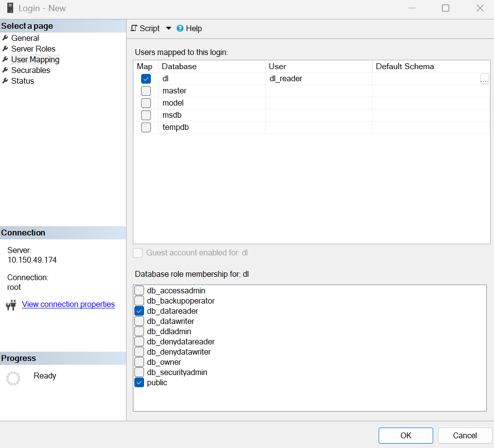Click the wrench icon beside Server Roles
The height and width of the screenshot is (448, 494).
(x=5, y=49)
